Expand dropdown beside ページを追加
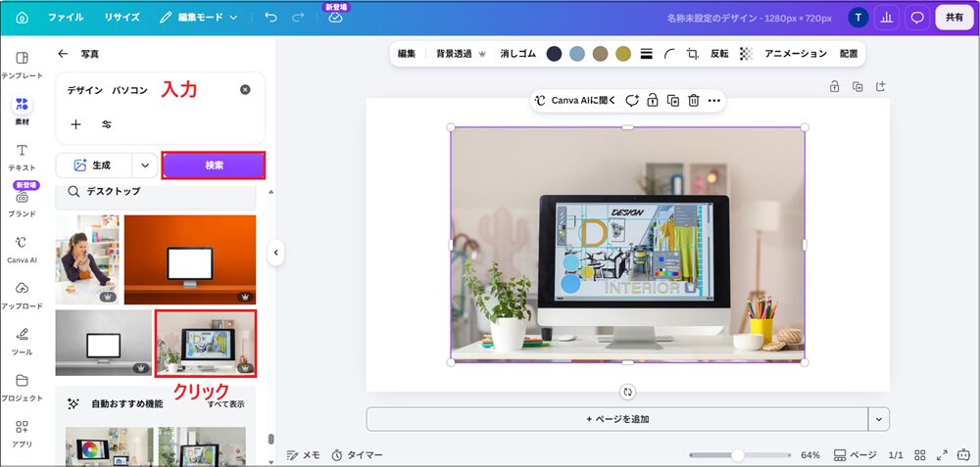Screen dimensions: 980x467 (879, 419)
